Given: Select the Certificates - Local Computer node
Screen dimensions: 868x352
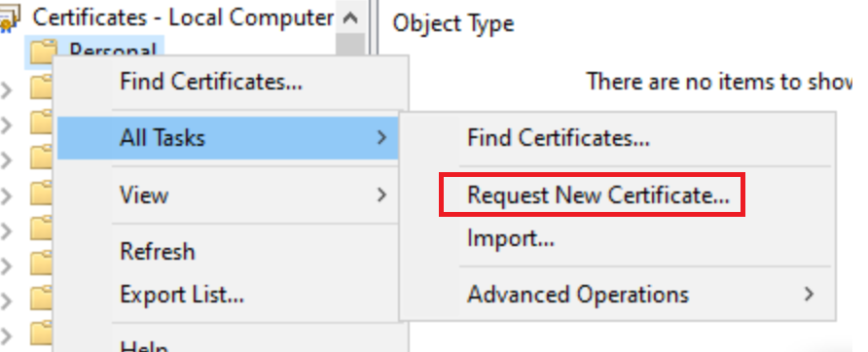Looking at the screenshot, I should [x=183, y=18].
